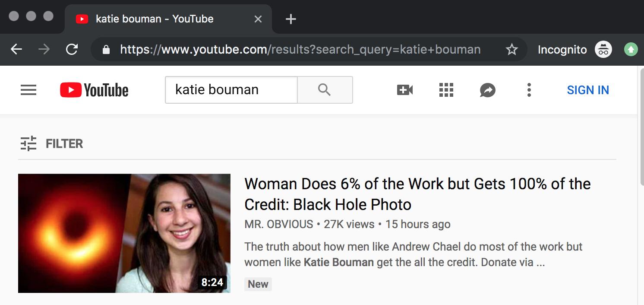Image resolution: width=644 pixels, height=305 pixels.
Task: Open the MR. OBVIOUS channel
Action: tap(279, 224)
